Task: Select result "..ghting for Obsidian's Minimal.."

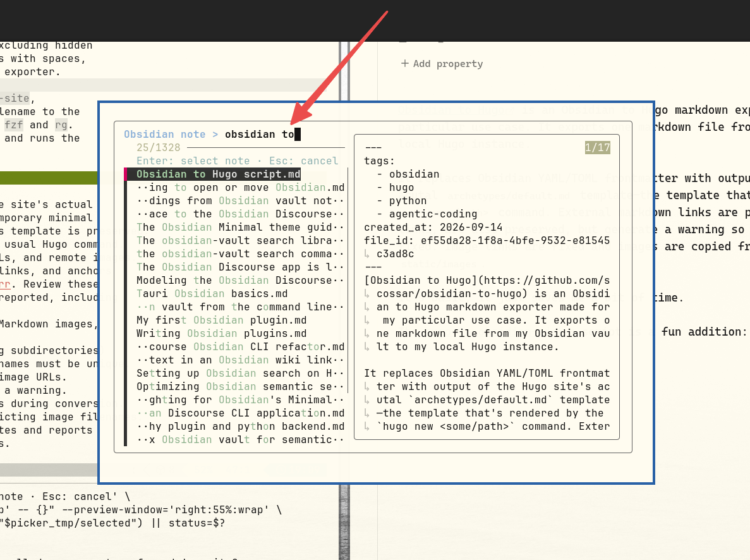Action: 240,399
